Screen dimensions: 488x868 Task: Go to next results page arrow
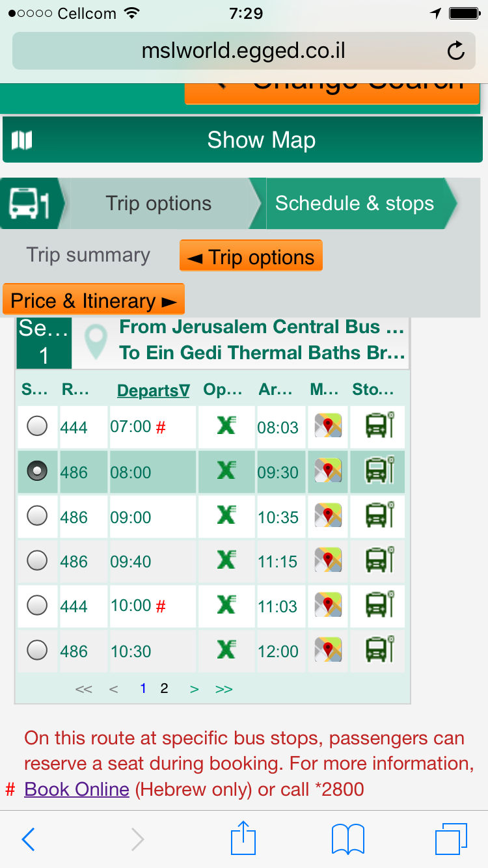pos(194,689)
